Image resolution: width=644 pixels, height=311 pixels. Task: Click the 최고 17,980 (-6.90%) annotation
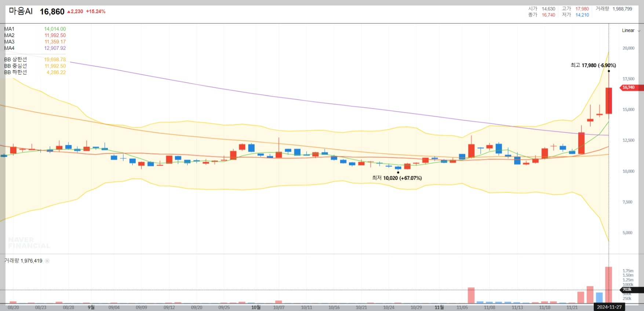(x=593, y=65)
